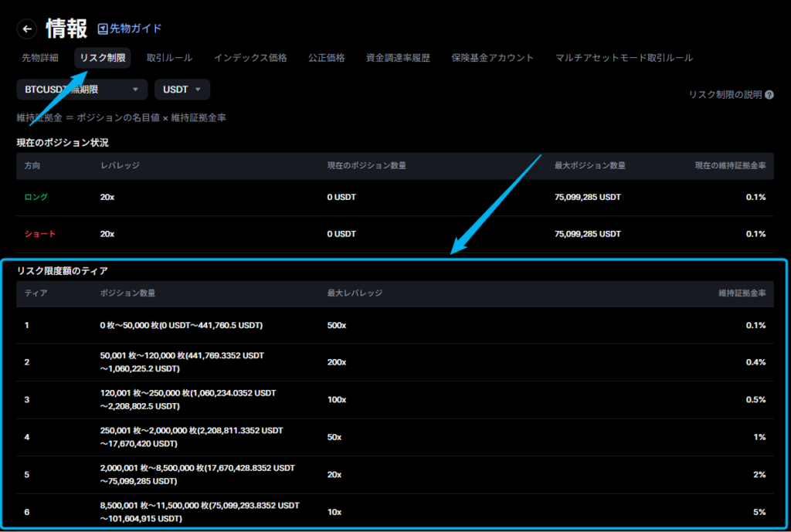Click the 100x max leverage value
Screen dimensions: 791x532
[x=337, y=400]
